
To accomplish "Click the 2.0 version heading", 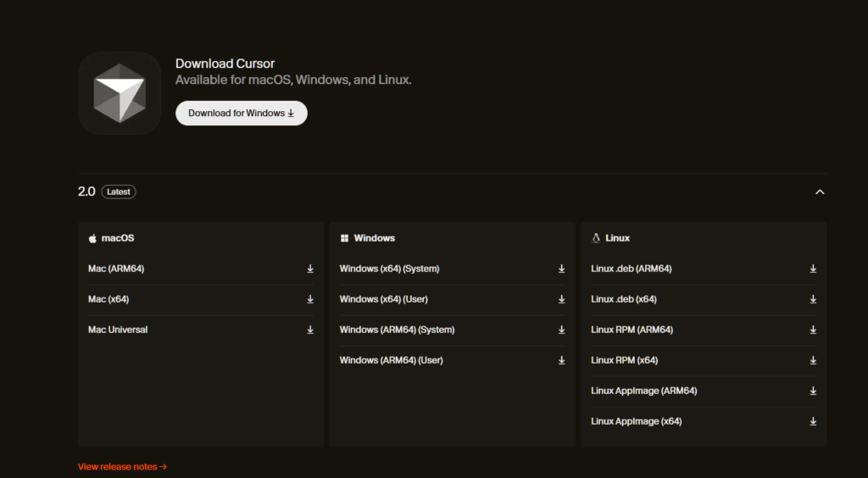I will click(86, 192).
